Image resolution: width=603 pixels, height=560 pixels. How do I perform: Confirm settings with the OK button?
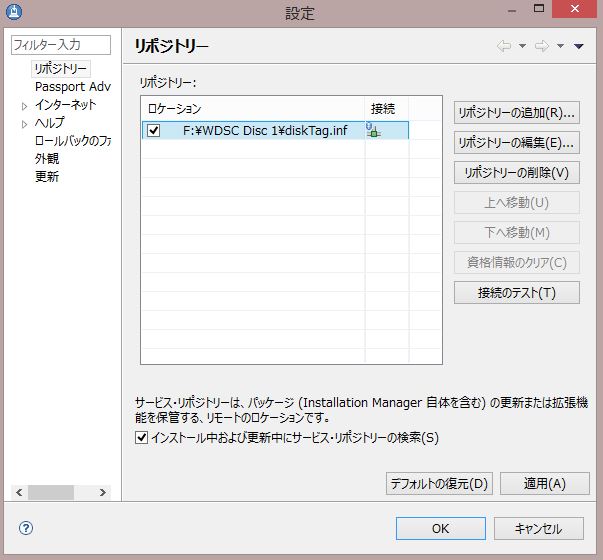[441, 528]
